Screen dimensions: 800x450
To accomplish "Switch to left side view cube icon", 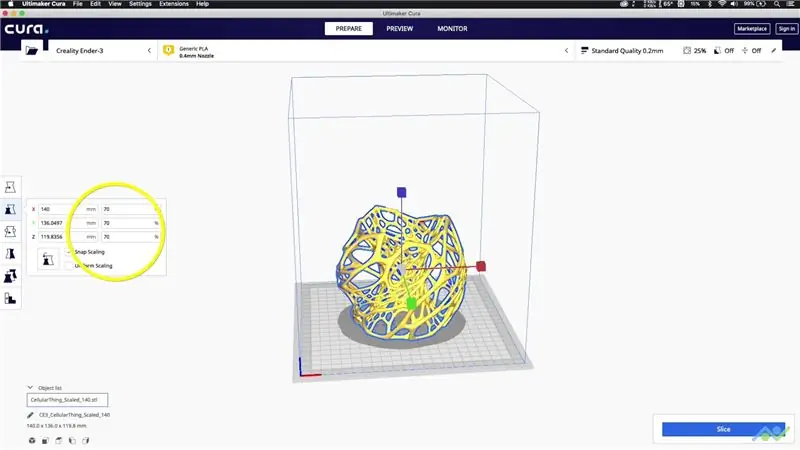I will (72, 440).
